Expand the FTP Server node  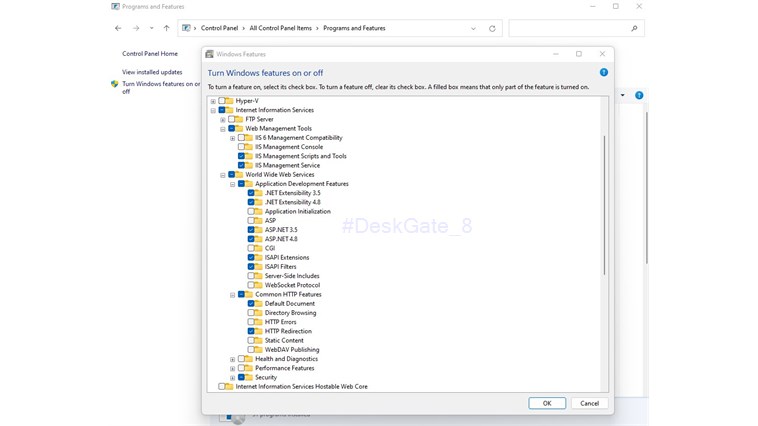pyautogui.click(x=223, y=119)
